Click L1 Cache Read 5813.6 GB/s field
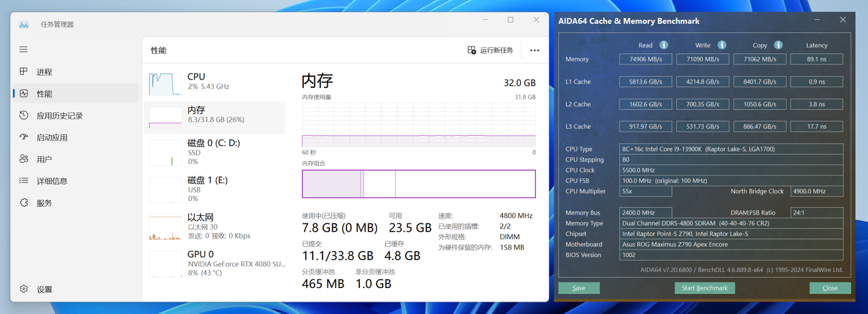 646,82
